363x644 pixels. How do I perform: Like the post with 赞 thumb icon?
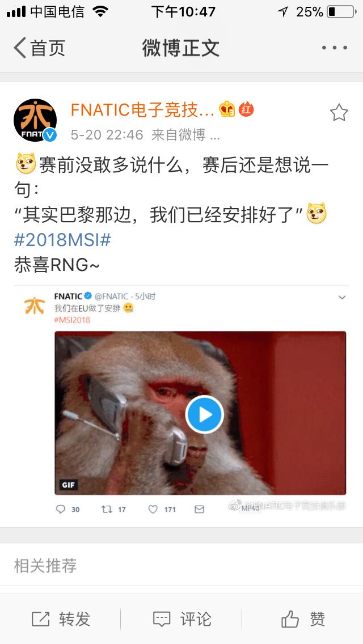(303, 618)
